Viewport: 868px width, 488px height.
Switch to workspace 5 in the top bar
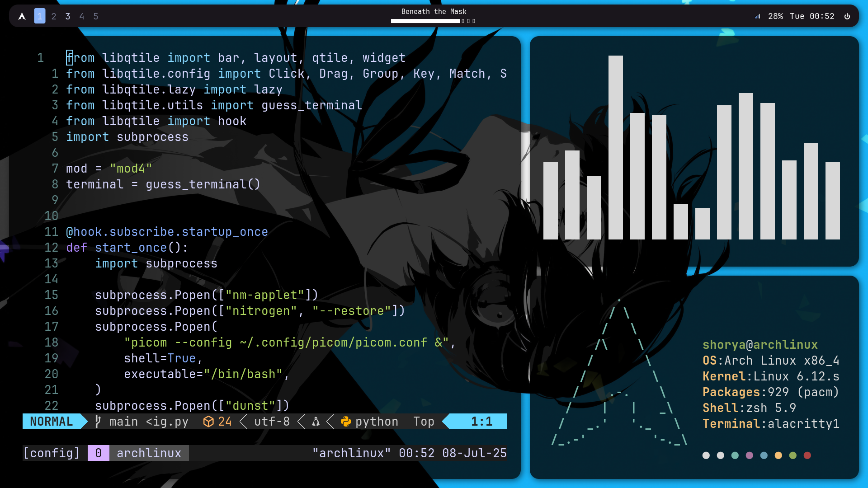[96, 16]
